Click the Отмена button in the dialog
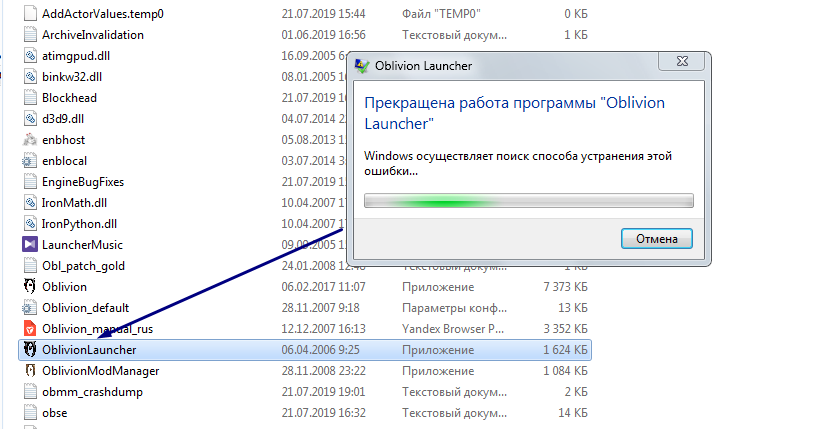This screenshot has width=835, height=429. point(656,239)
